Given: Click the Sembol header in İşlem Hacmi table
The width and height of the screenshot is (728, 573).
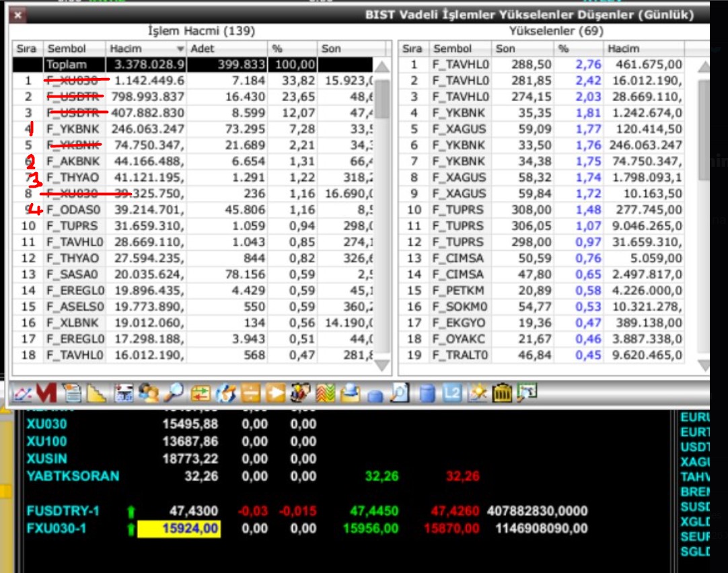Looking at the screenshot, I should click(67, 48).
